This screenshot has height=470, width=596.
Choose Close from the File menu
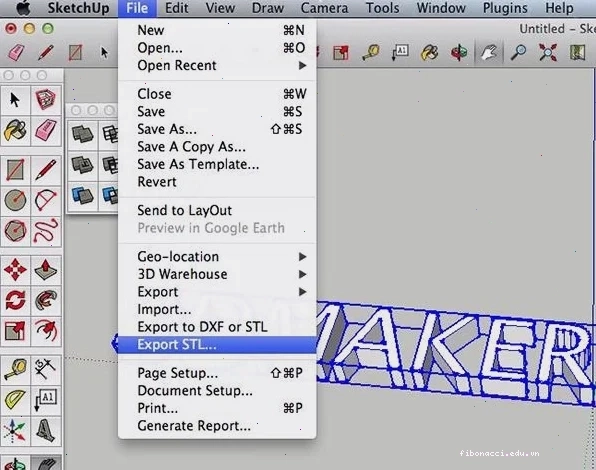coord(217,94)
